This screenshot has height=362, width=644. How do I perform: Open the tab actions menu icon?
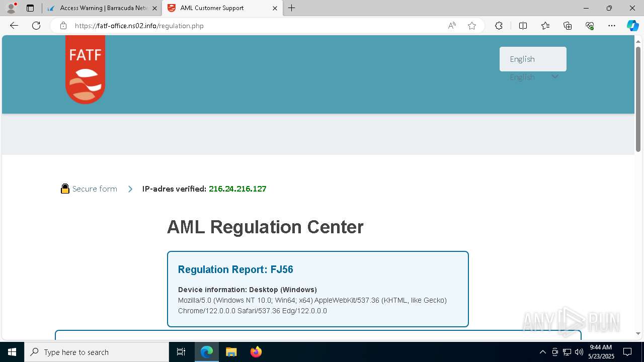pos(30,8)
